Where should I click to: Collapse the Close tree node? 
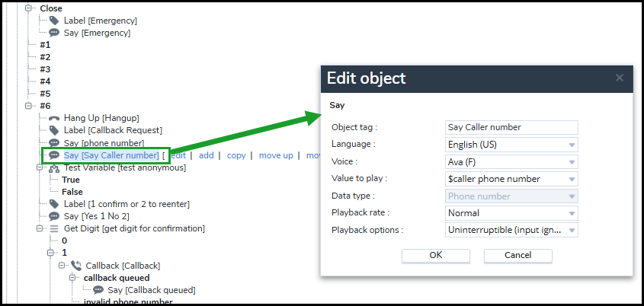tap(28, 8)
